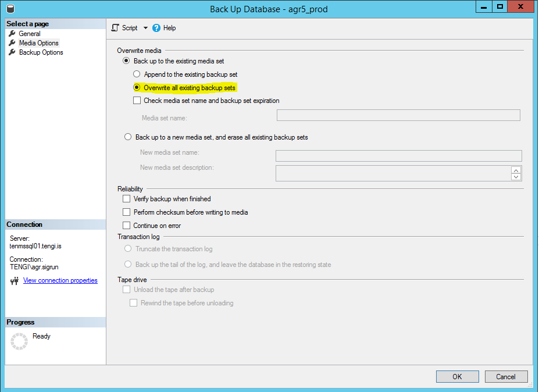This screenshot has height=392, width=539.
Task: Enable Check media set name and expiration
Action: click(x=137, y=101)
